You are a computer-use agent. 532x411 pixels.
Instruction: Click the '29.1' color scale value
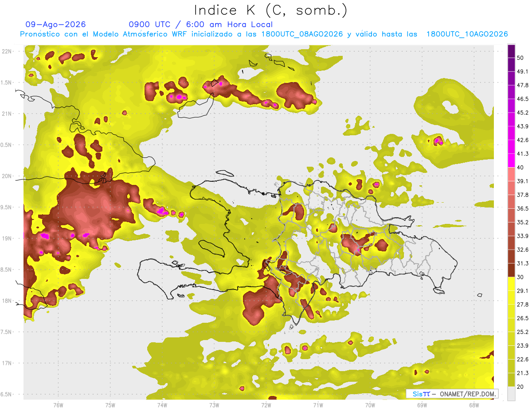click(x=523, y=290)
